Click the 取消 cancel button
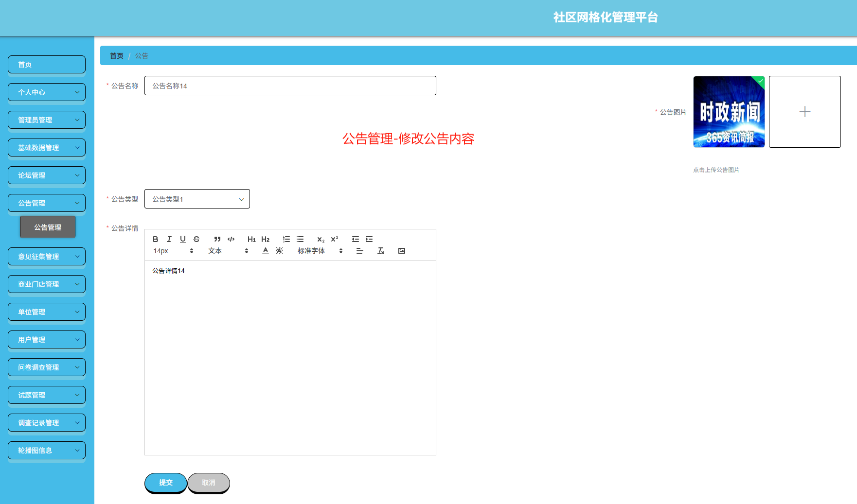 (209, 483)
